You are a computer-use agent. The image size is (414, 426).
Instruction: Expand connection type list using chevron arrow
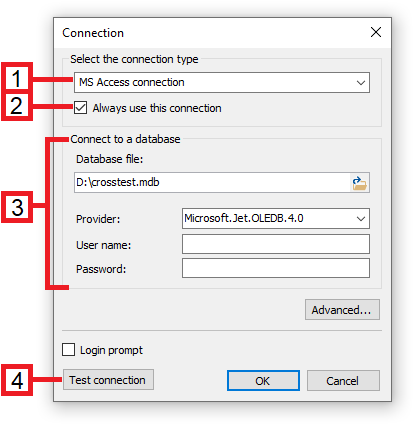361,82
